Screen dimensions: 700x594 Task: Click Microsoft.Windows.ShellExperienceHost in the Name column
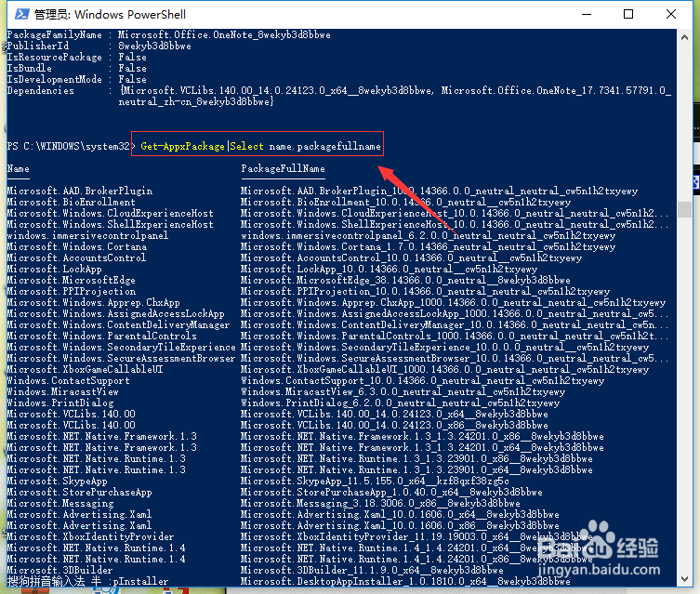click(111, 224)
